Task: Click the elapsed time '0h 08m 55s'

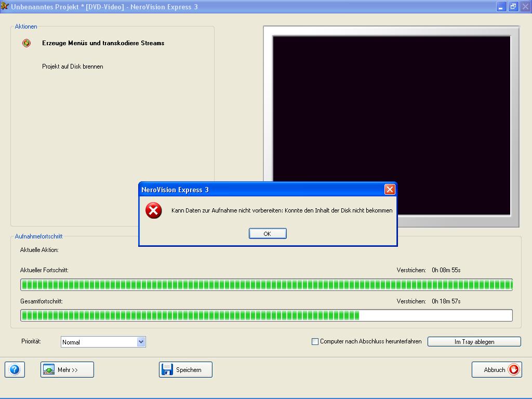Action: pos(446,270)
